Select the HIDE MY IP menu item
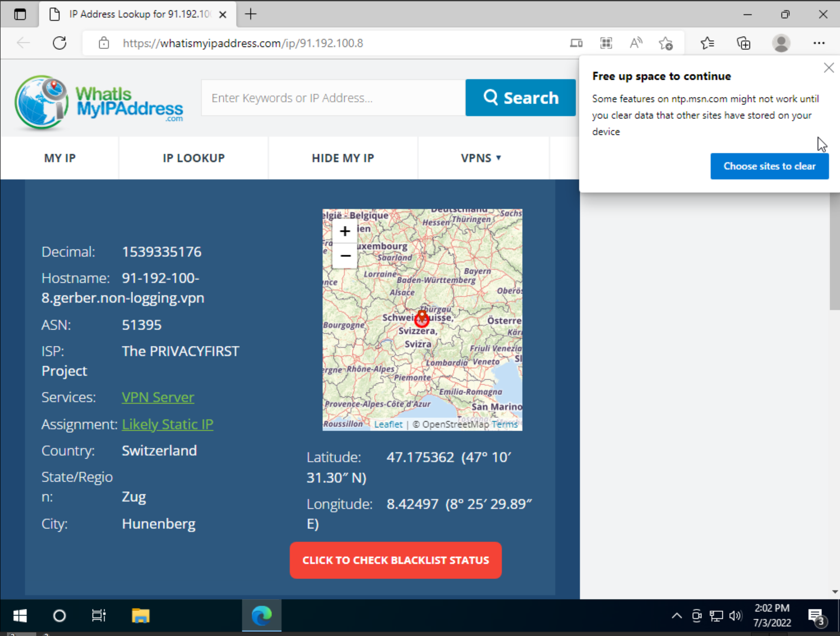Viewport: 840px width, 636px height. tap(343, 158)
